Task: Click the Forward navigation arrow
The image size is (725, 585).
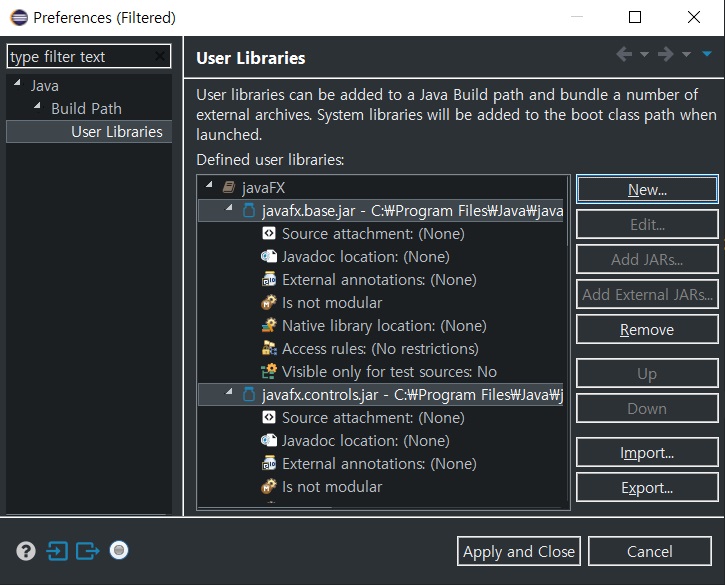Action: coord(666,54)
